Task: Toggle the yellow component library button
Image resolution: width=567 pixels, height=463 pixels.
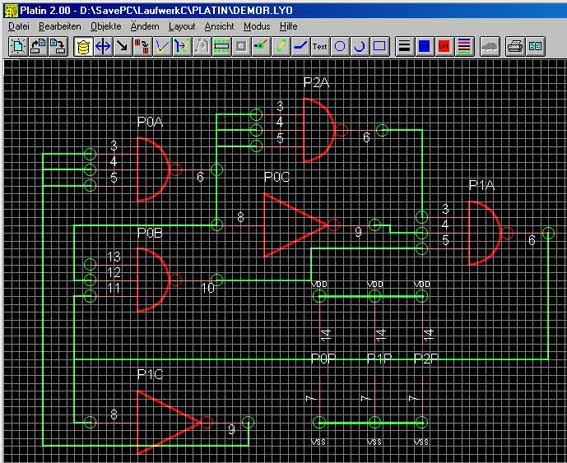Action: (x=83, y=46)
